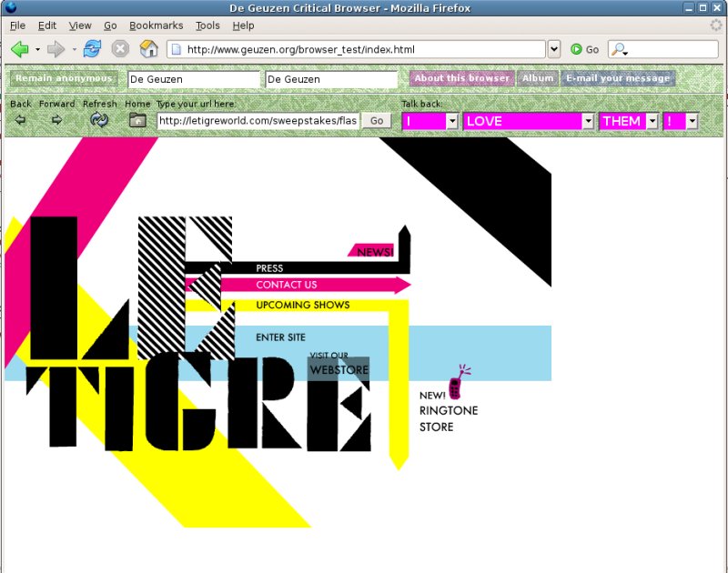Click first De Geuzen name field
Viewport: 728px width, 573px height.
coord(194,79)
